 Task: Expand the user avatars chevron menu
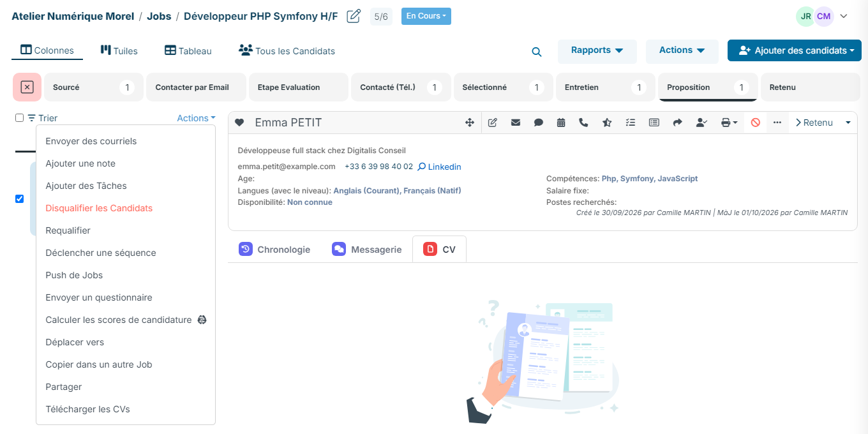click(x=844, y=17)
